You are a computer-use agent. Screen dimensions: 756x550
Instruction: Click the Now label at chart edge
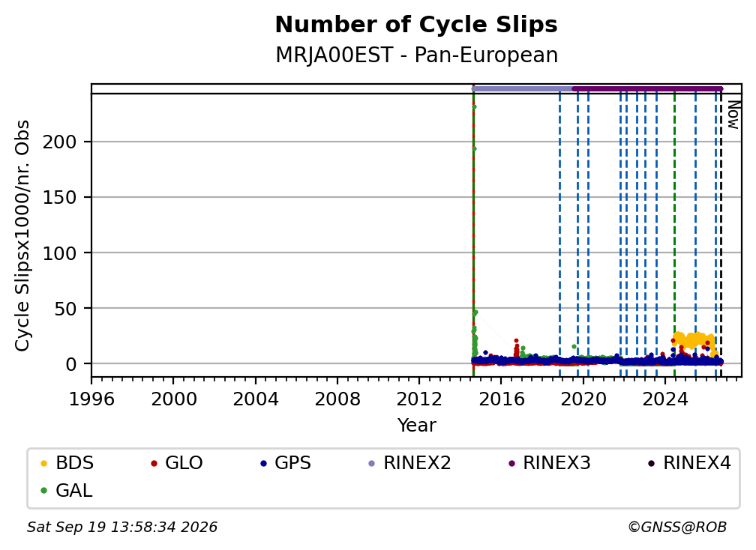pos(733,115)
